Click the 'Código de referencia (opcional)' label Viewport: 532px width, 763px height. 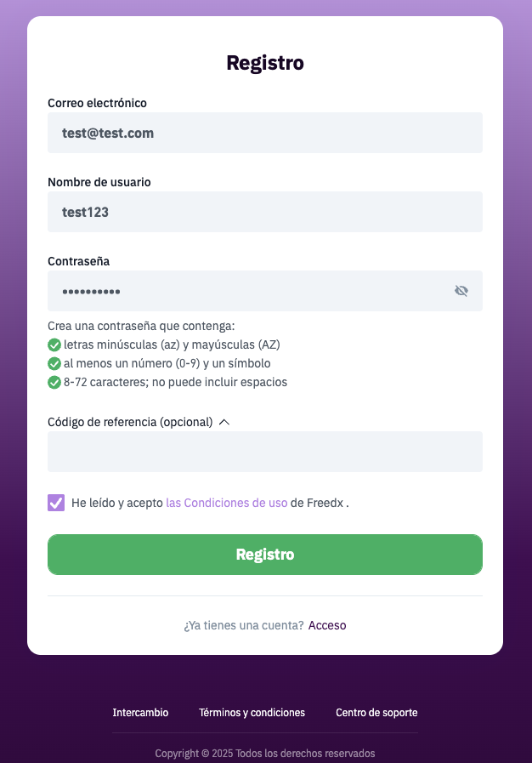(x=130, y=422)
